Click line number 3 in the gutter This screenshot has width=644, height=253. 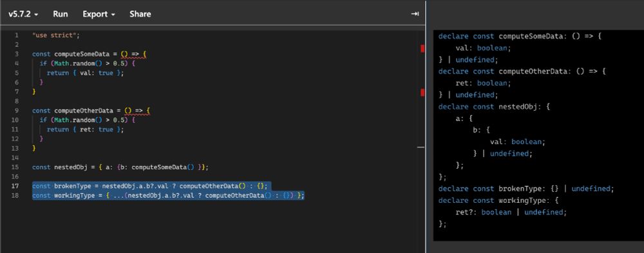pyautogui.click(x=17, y=54)
